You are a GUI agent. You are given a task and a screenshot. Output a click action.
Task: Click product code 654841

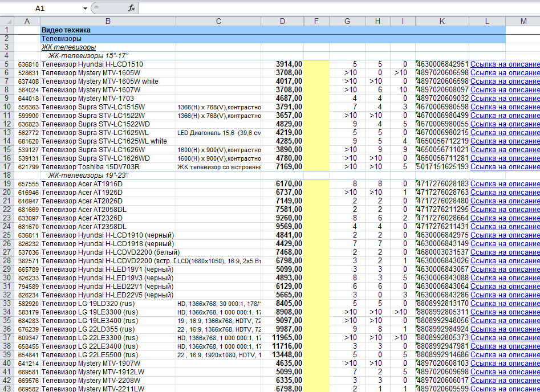click(x=27, y=354)
